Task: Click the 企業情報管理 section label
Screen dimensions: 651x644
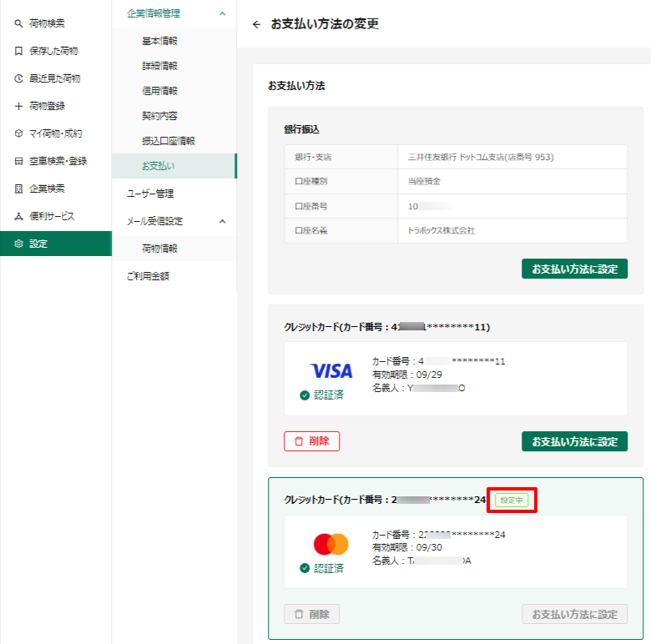Action: 154,13
